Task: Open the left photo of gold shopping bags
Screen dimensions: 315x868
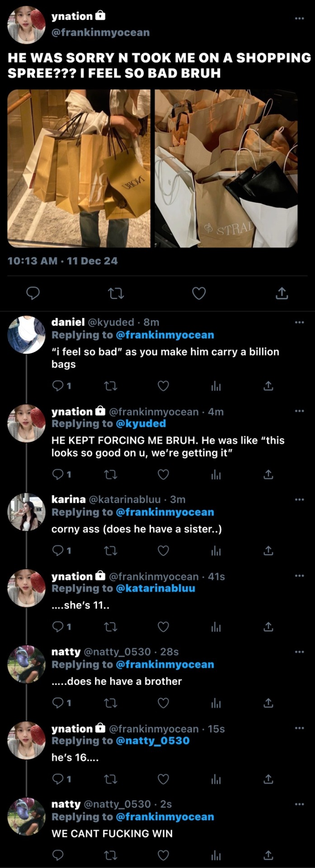Action: (79, 168)
